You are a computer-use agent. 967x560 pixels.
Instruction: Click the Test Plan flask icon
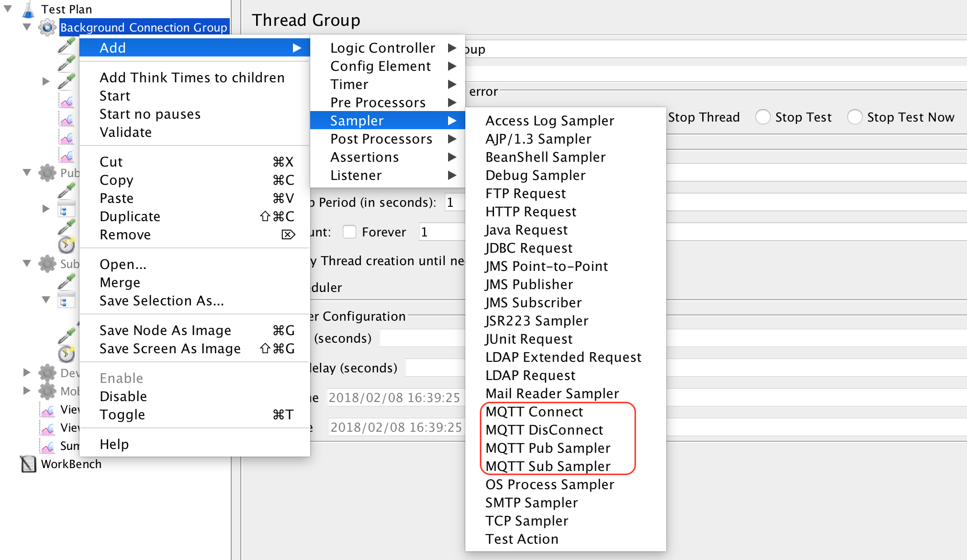[29, 9]
